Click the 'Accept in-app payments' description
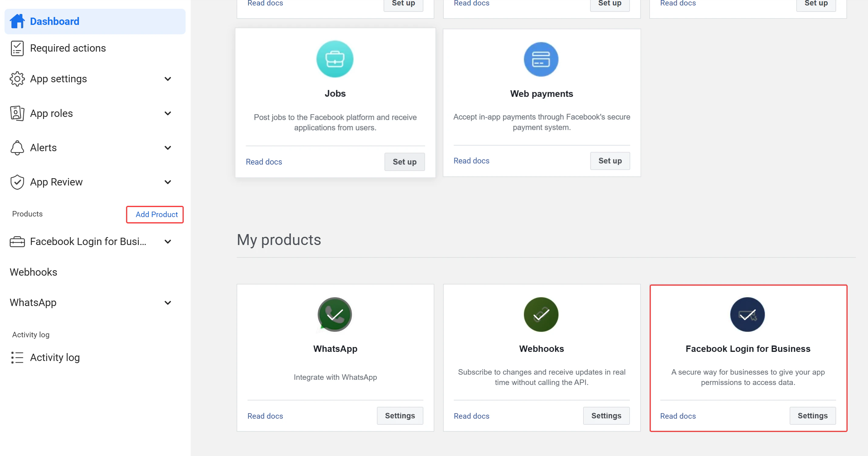Image resolution: width=868 pixels, height=456 pixels. 541,122
